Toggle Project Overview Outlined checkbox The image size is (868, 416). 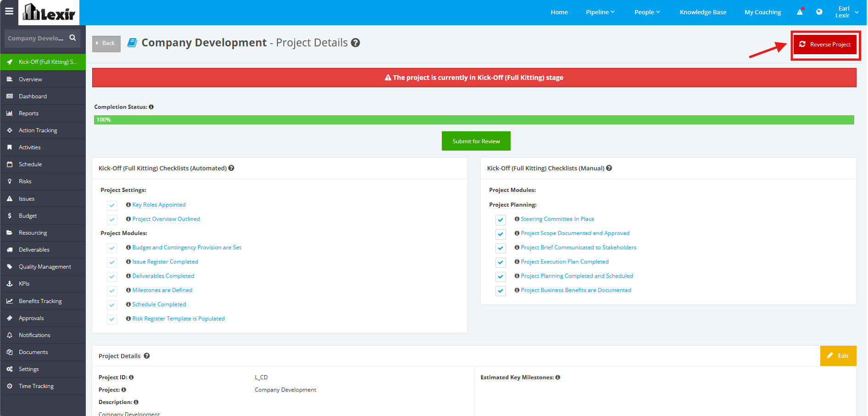click(112, 219)
